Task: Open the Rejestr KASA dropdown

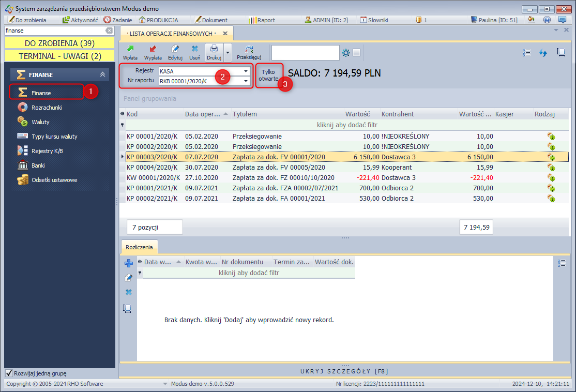Action: coord(246,71)
